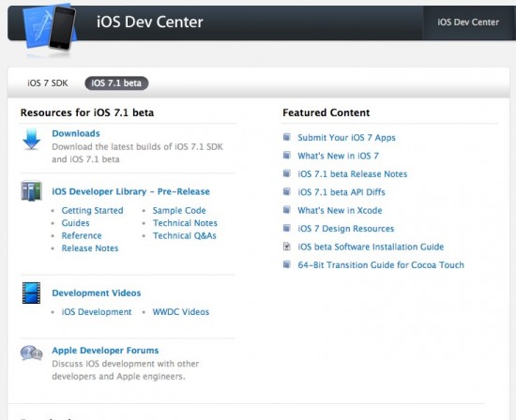
Task: Open the Reference link
Action: click(82, 235)
